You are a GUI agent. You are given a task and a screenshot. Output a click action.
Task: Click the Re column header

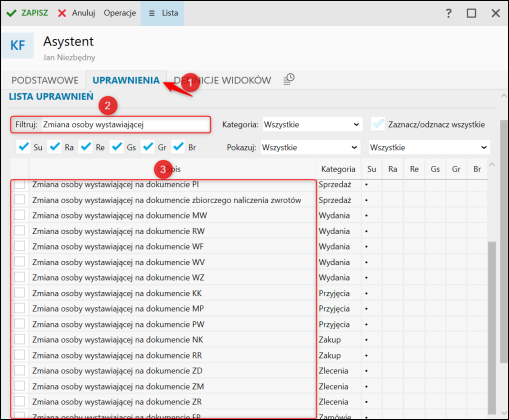coord(414,169)
